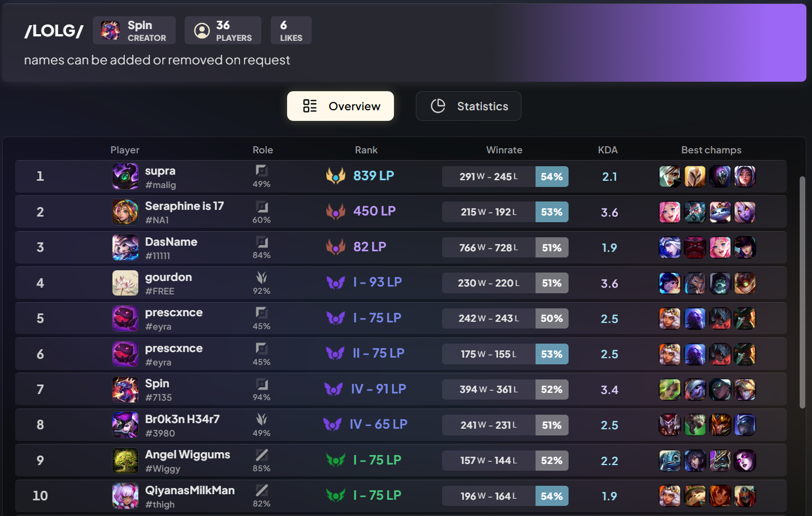Click the 242 W – 243 L record
The width and height of the screenshot is (812, 516).
[x=489, y=318]
